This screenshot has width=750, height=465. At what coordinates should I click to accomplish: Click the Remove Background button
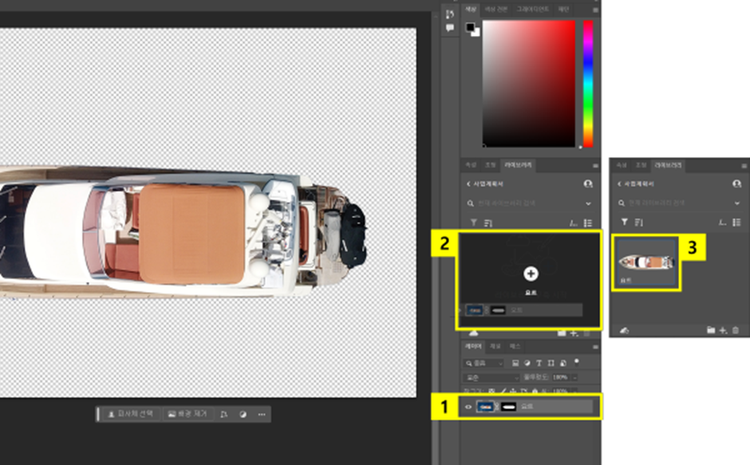186,413
